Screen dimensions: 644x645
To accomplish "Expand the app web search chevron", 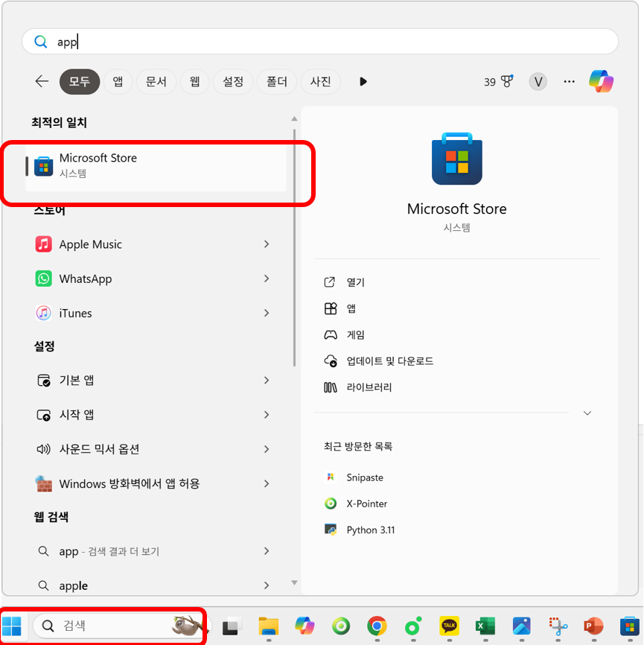I will click(x=267, y=551).
